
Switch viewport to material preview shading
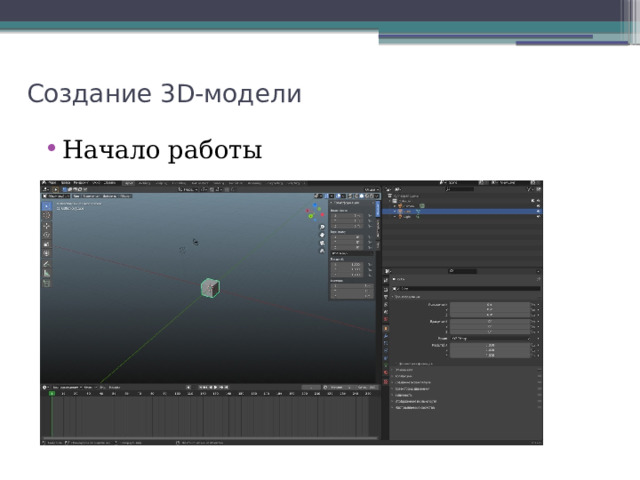point(367,196)
